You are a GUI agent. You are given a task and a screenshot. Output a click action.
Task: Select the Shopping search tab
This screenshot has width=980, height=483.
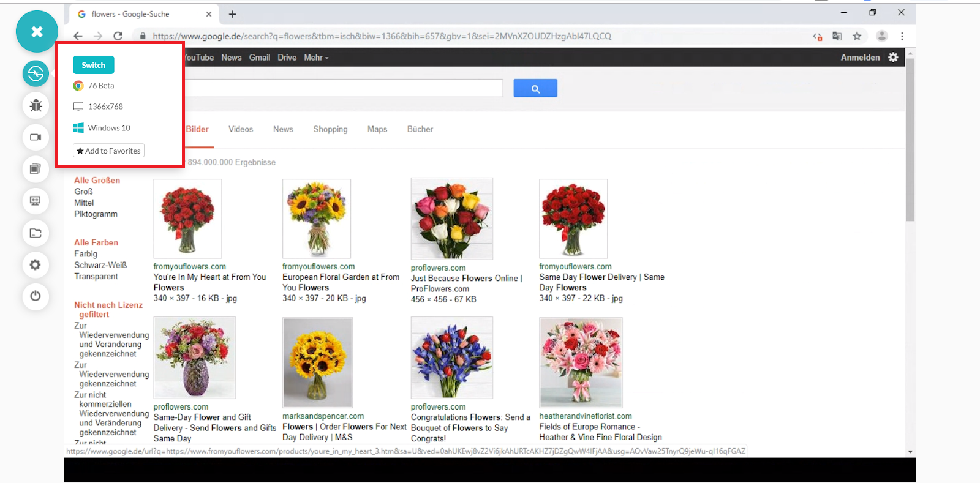pyautogui.click(x=330, y=129)
